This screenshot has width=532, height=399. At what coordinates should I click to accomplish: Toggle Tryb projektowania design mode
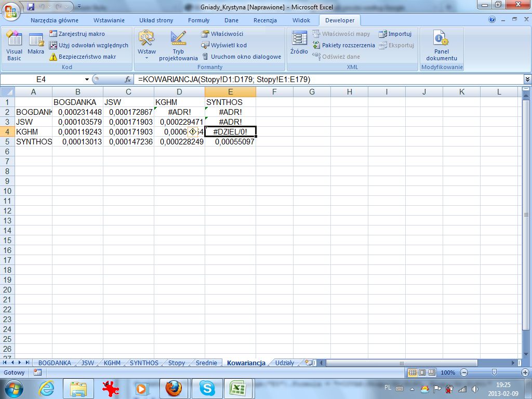(x=178, y=46)
